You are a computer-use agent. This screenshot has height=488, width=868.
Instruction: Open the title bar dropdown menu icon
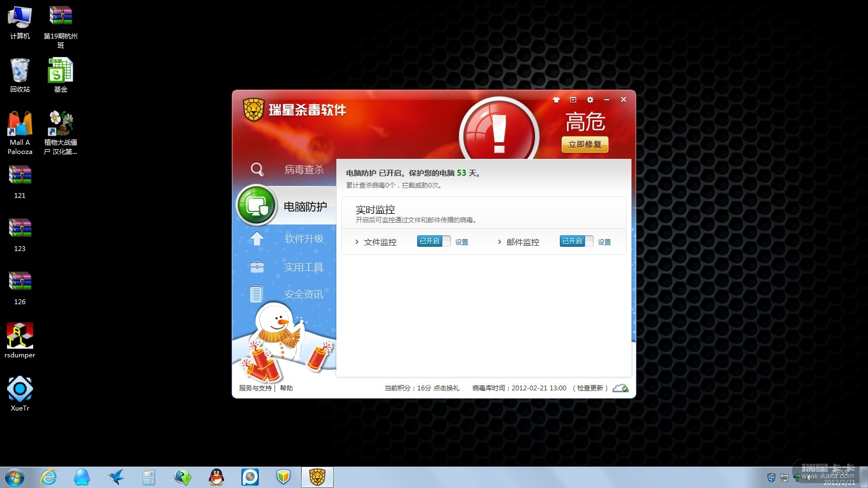(573, 100)
